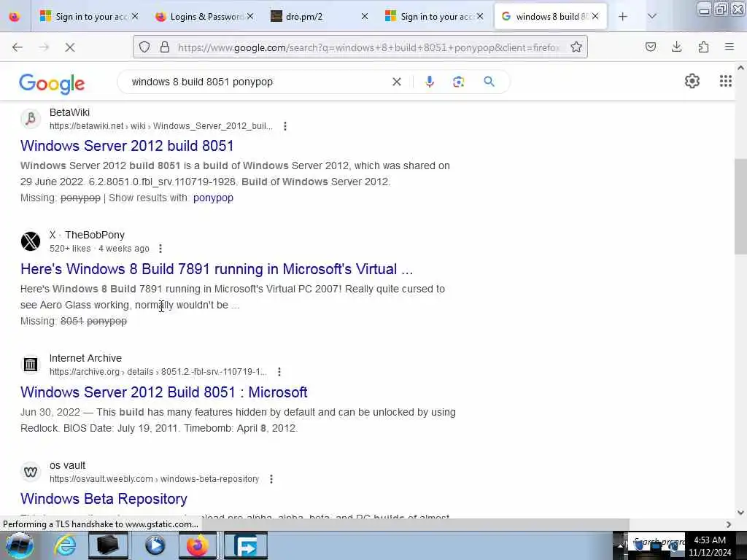Launch Internet Explorer from taskbar

click(x=65, y=545)
